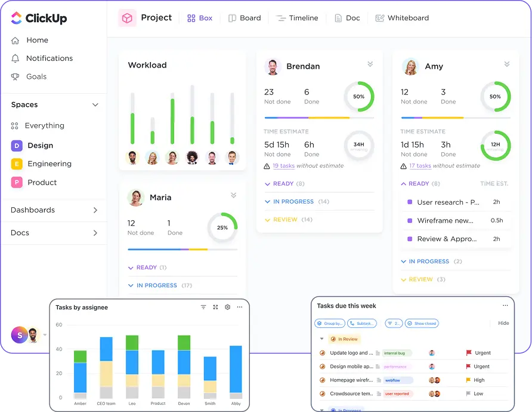Collapse Maria's card with double chevron
532x412 pixels.
233,195
